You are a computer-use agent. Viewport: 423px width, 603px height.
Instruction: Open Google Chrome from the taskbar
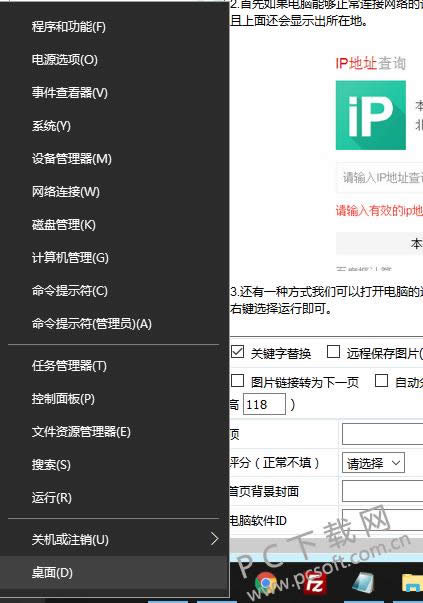pyautogui.click(x=266, y=581)
